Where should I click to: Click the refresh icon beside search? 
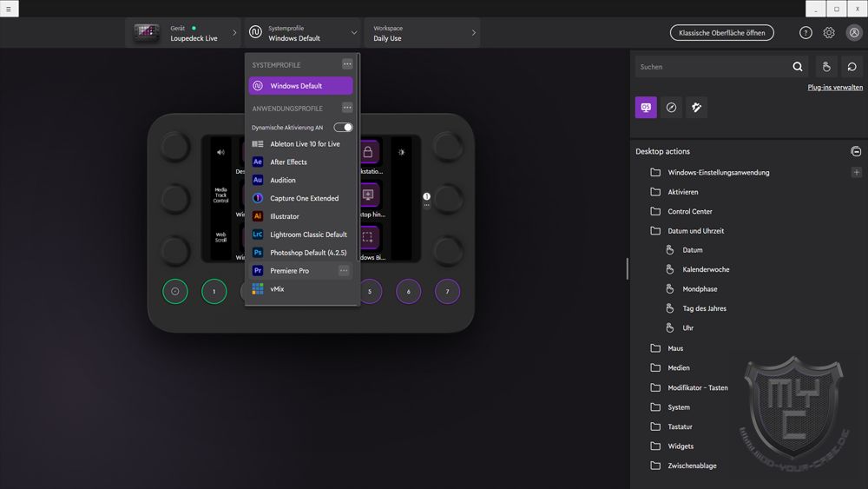(852, 67)
